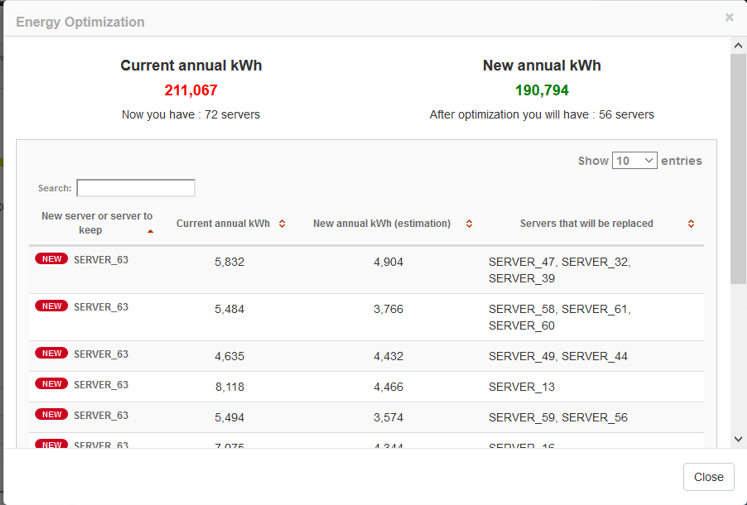Image resolution: width=747 pixels, height=505 pixels.
Task: Click new kWh estimate 4,432
Action: click(x=388, y=356)
